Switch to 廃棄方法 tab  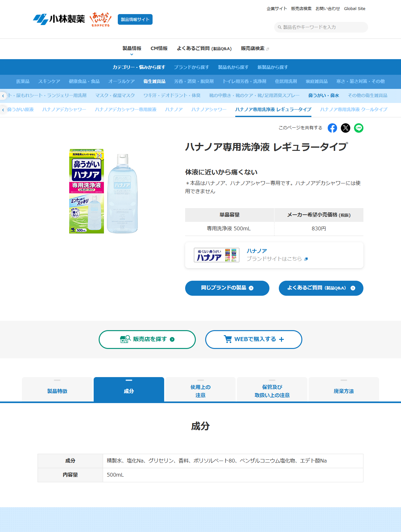pyautogui.click(x=344, y=390)
